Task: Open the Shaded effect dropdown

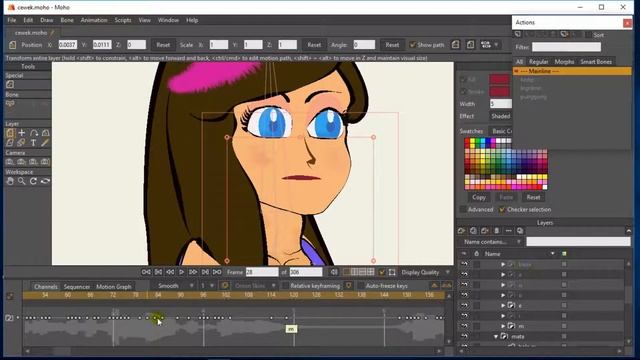Action: [500, 116]
